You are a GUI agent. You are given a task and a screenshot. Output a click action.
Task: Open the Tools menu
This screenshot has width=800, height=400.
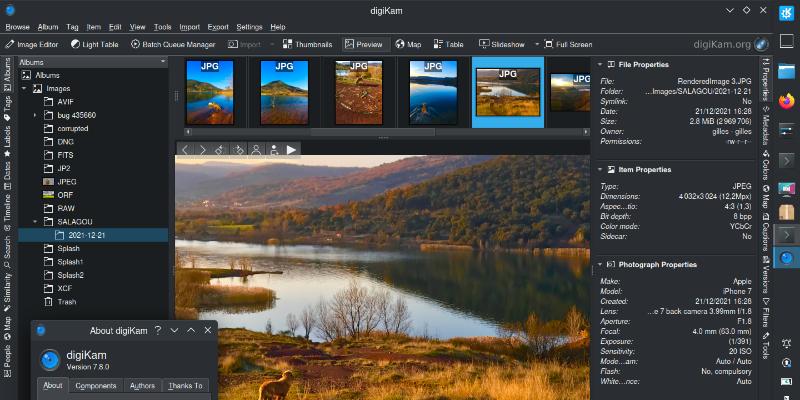point(163,27)
